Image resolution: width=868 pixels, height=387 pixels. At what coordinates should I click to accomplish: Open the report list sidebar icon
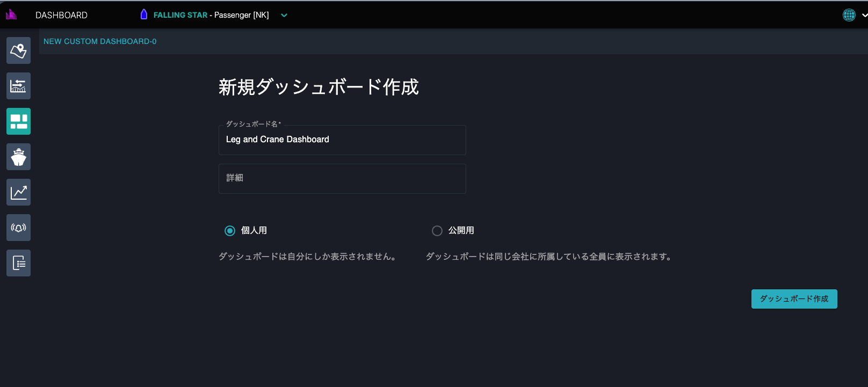pos(18,263)
